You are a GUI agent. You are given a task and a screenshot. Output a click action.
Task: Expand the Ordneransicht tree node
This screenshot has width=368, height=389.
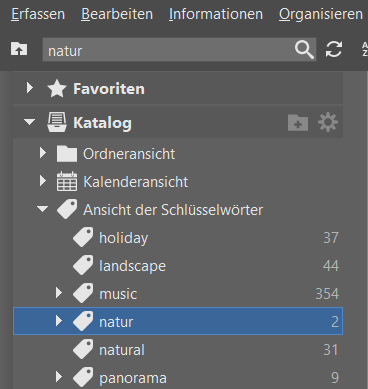coord(43,153)
